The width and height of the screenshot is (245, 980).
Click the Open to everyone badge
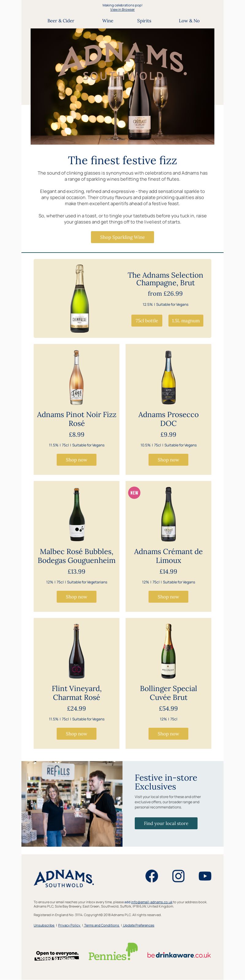click(x=57, y=956)
